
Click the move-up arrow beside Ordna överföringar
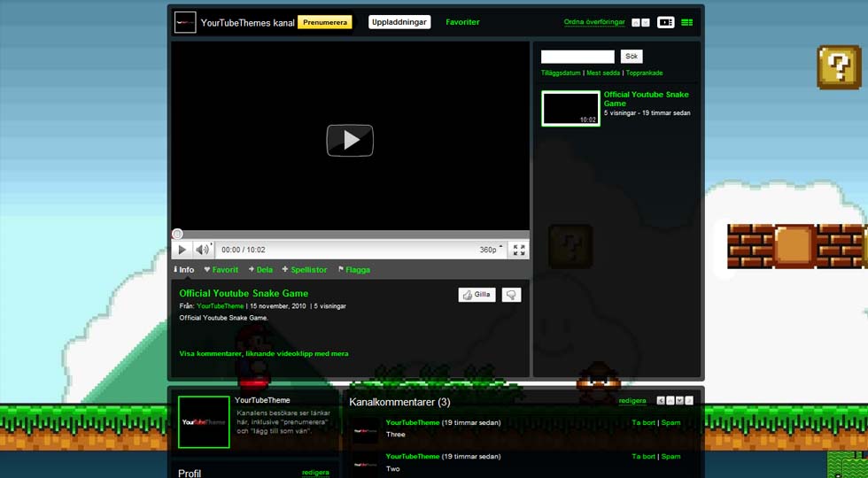(x=636, y=23)
